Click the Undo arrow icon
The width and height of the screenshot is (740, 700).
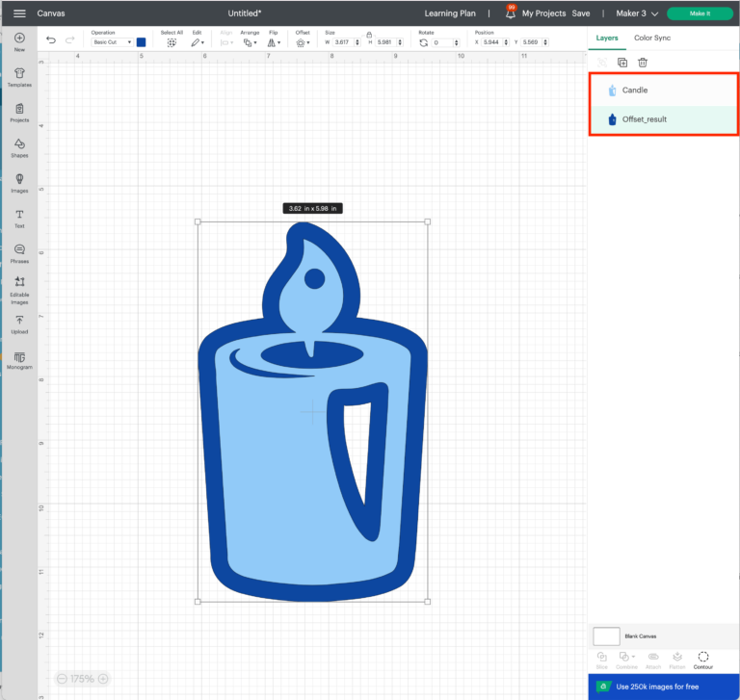tap(51, 40)
